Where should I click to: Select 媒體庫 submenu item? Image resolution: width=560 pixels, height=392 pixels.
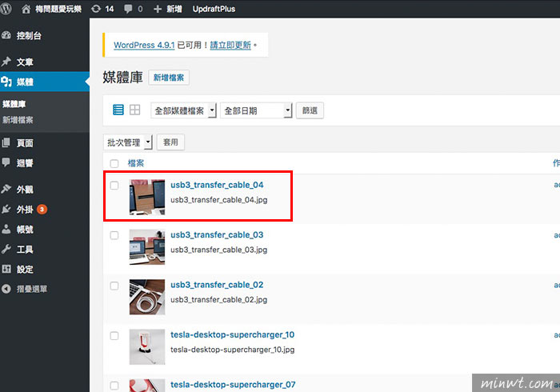pos(14,104)
